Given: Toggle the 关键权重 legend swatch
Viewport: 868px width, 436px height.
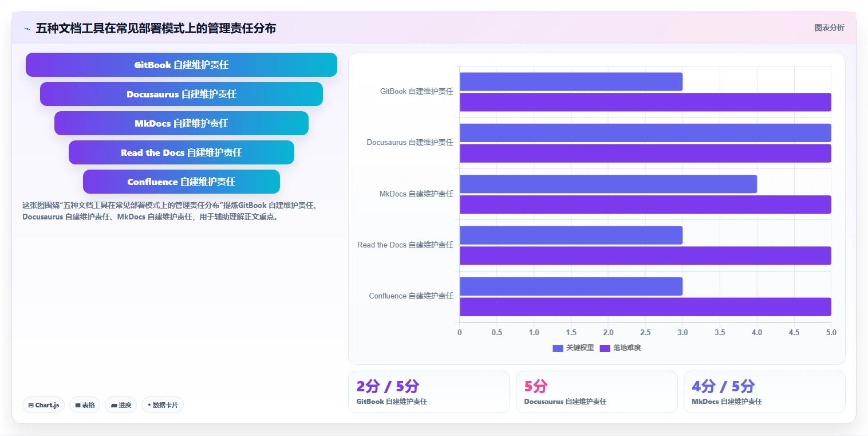Looking at the screenshot, I should coord(558,348).
